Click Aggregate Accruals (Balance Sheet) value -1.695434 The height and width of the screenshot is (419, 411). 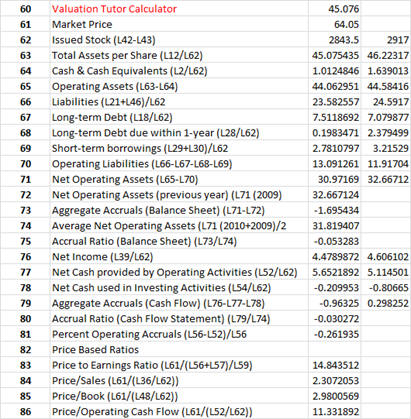tap(335, 210)
